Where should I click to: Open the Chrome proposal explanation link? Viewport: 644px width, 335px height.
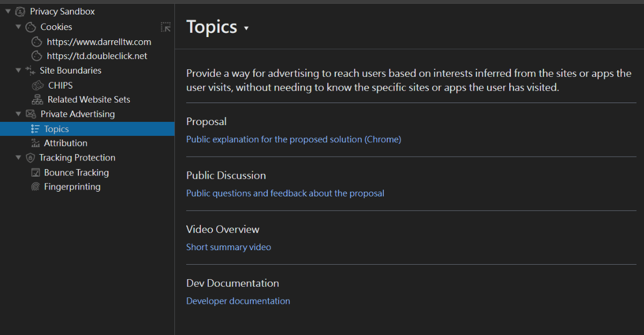[293, 139]
